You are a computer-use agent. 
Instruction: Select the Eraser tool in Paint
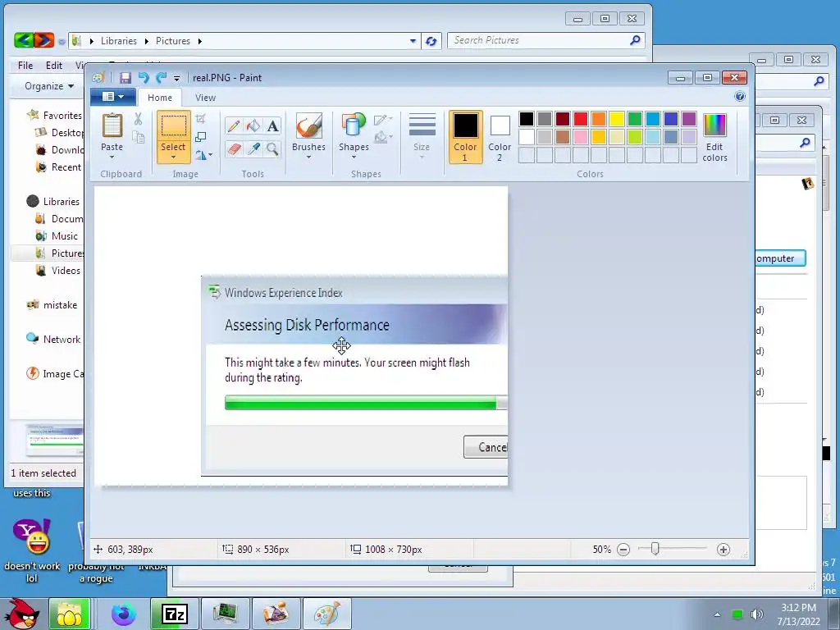[x=234, y=148]
